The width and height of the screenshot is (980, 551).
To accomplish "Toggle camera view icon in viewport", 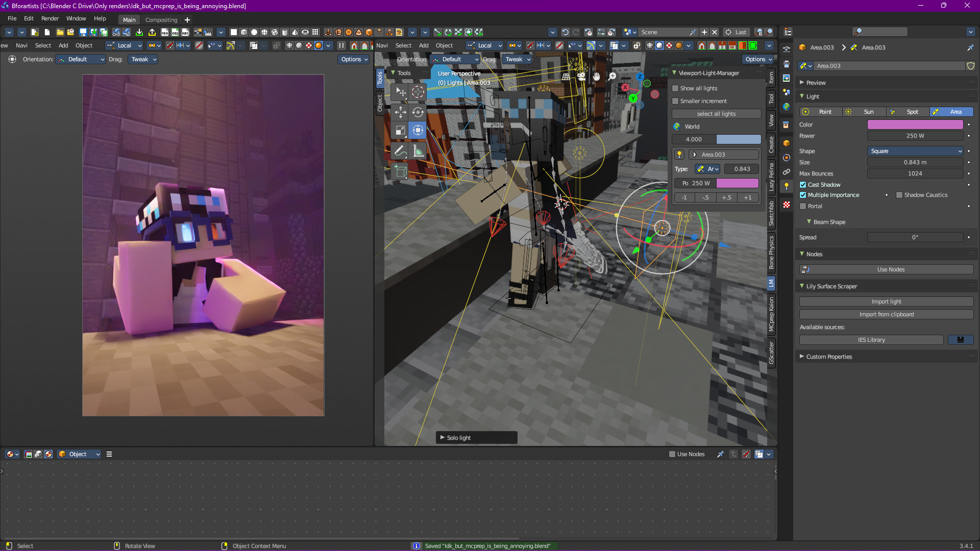I will [x=581, y=77].
